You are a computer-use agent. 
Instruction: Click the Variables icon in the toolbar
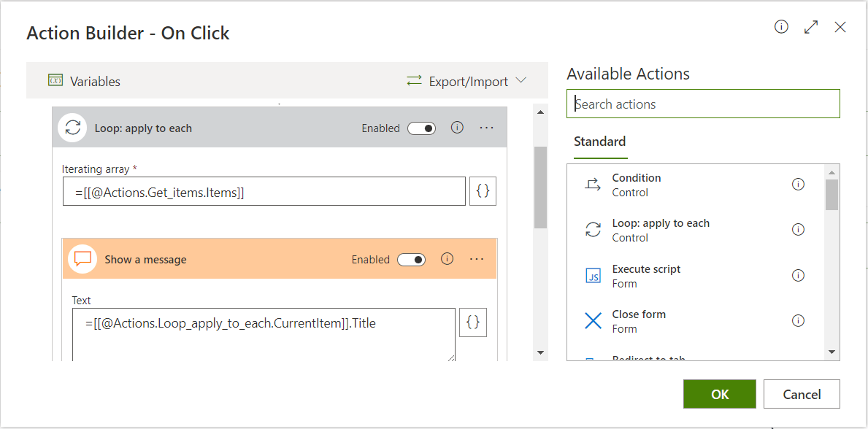55,81
